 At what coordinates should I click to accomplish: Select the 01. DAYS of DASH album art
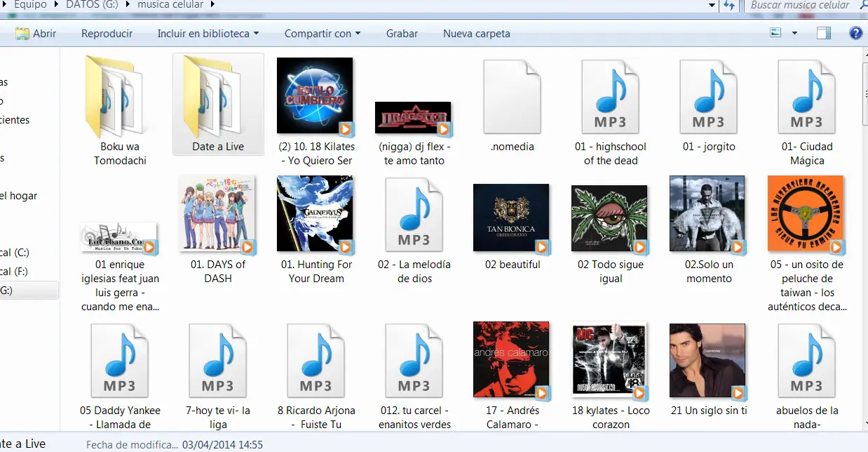pos(217,214)
